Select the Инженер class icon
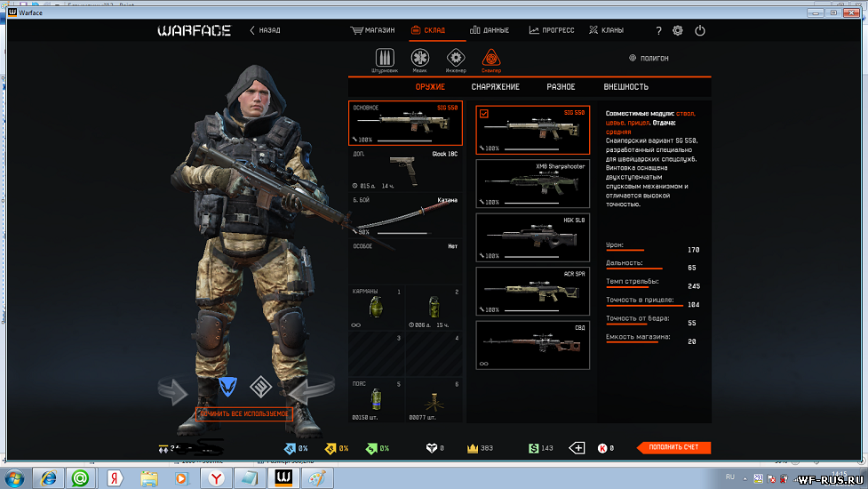The width and height of the screenshot is (868, 489). tap(456, 58)
